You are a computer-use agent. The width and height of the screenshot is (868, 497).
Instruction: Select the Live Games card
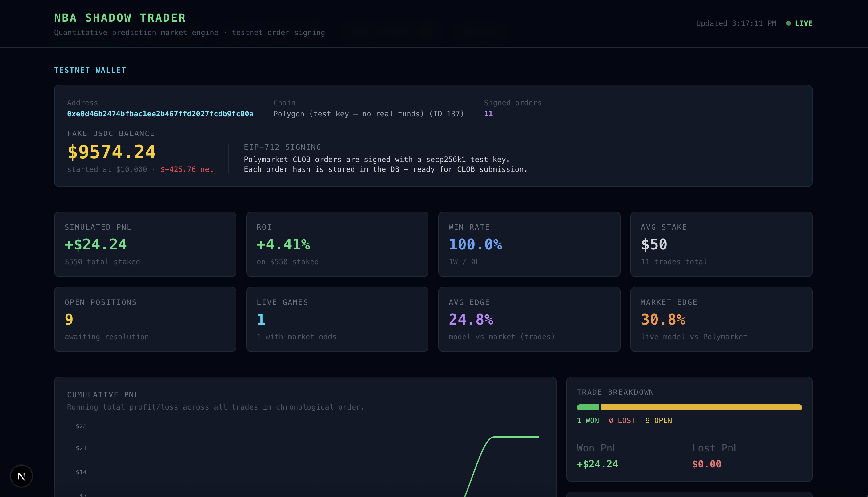(x=337, y=319)
